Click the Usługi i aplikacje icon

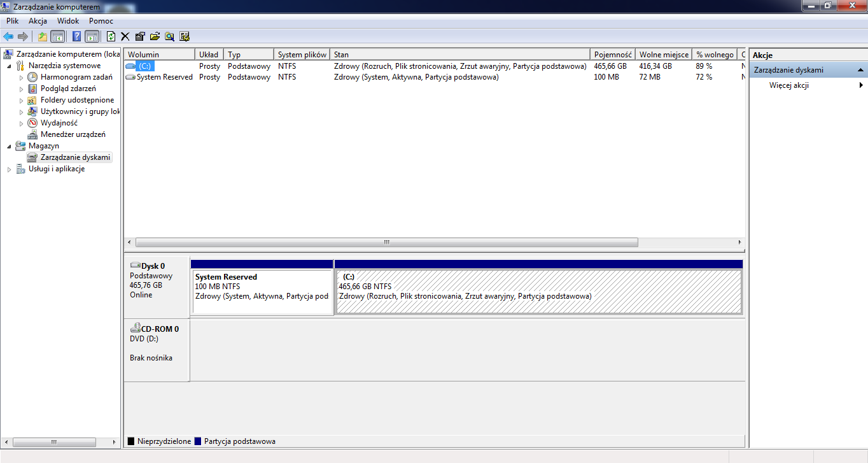(20, 169)
